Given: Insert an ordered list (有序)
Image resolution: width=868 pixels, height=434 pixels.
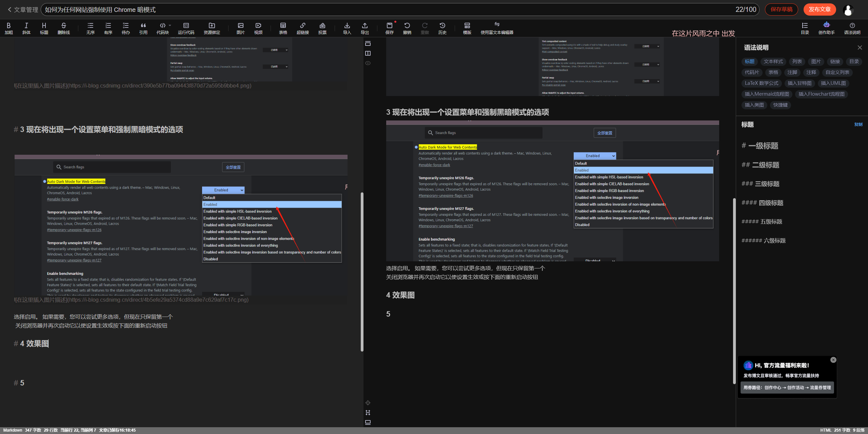Looking at the screenshot, I should (x=108, y=29).
